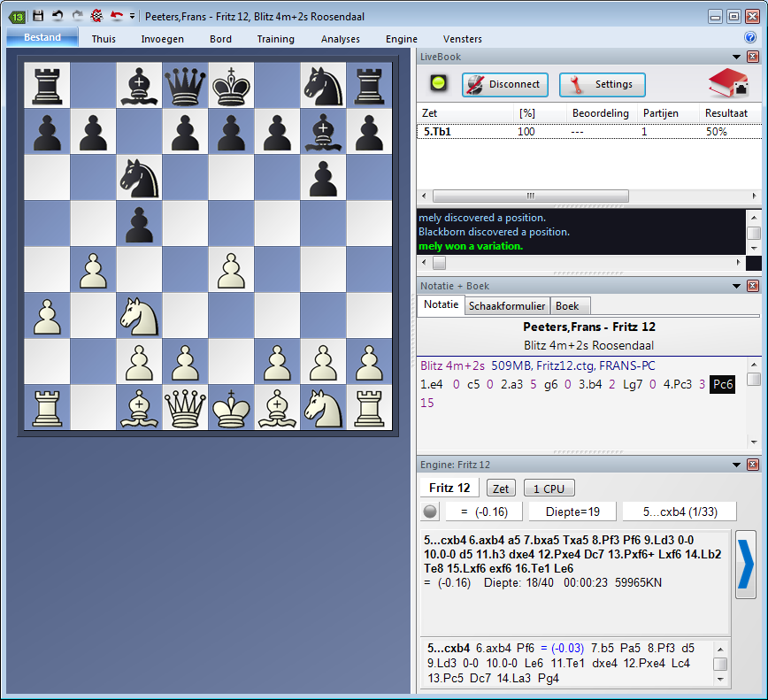Toggle the 1 CPU setting

point(549,487)
